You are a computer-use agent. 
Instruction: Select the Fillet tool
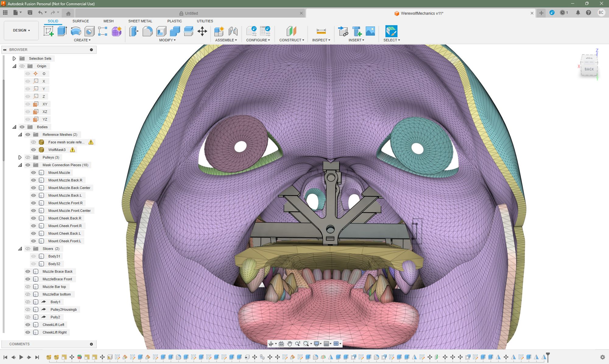coord(147,31)
